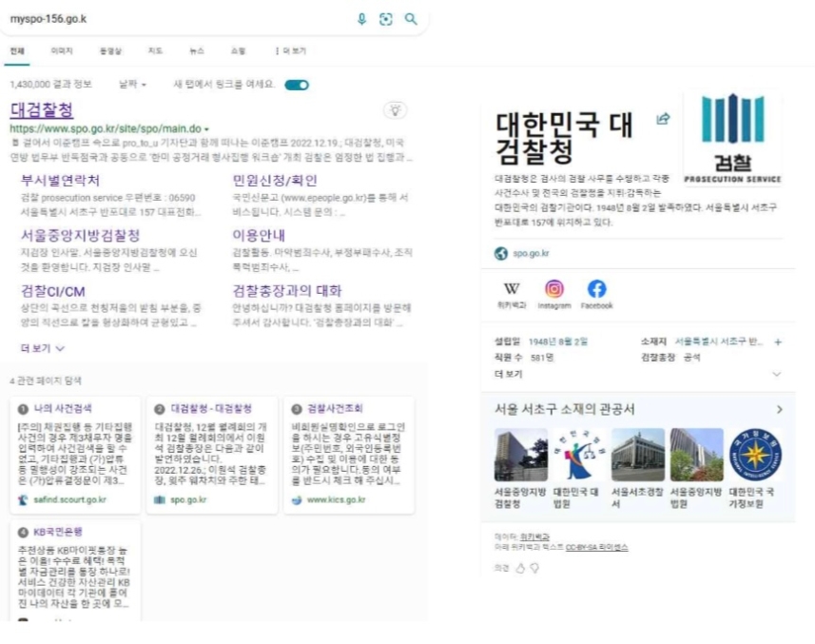Open the dropdown arrow after the spo.go.kr URL

(x=207, y=129)
